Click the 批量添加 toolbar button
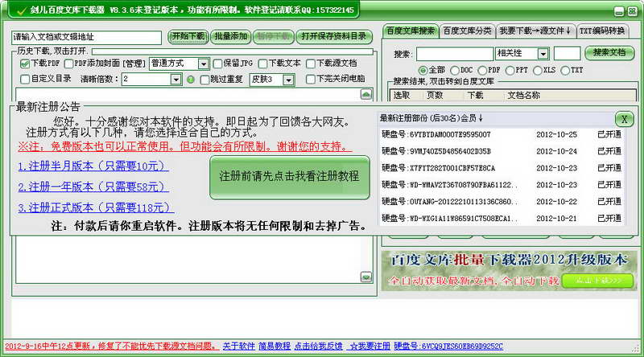 click(231, 36)
